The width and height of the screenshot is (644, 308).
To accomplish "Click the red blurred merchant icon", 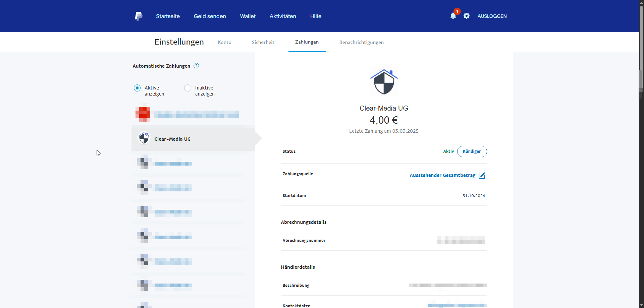I will click(x=143, y=114).
